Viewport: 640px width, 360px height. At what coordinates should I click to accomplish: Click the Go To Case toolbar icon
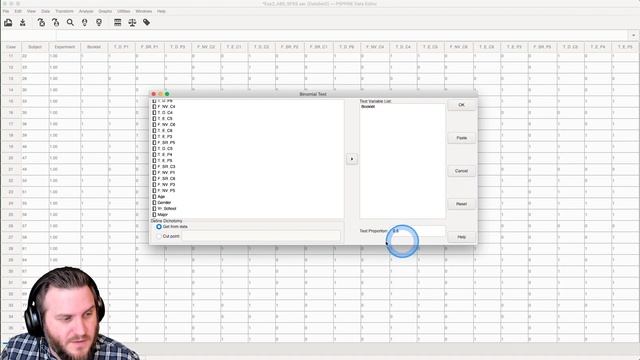coord(56,22)
